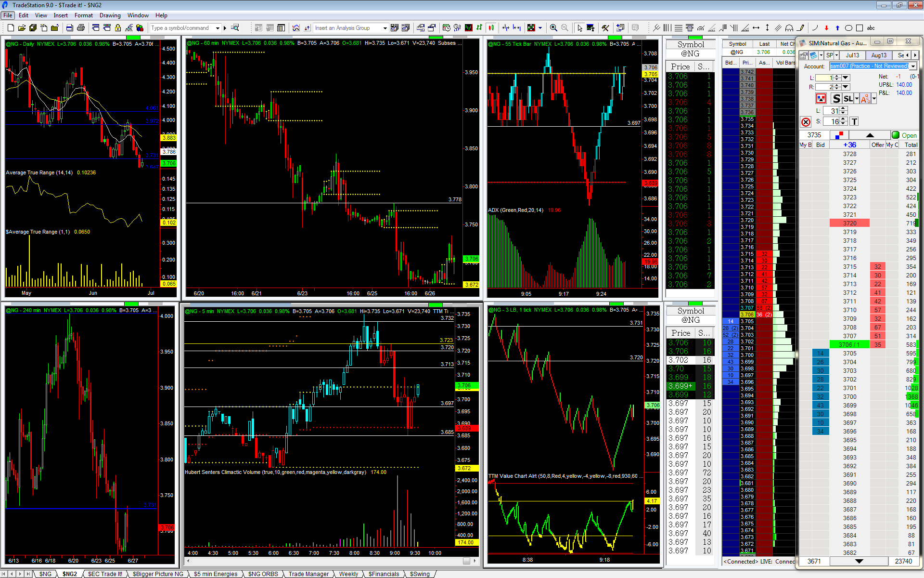The height and width of the screenshot is (578, 924).
Task: Expand the SL button dropdown arrow
Action: click(857, 99)
